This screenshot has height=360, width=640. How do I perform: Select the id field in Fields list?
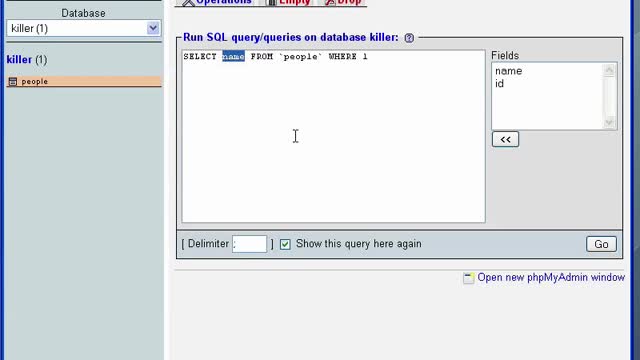(499, 84)
